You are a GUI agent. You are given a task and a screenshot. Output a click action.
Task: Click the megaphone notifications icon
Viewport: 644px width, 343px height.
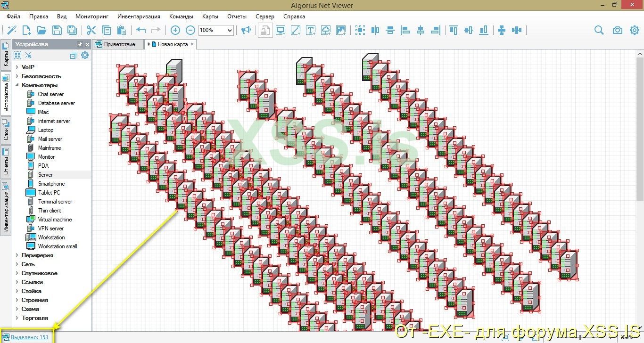click(246, 30)
